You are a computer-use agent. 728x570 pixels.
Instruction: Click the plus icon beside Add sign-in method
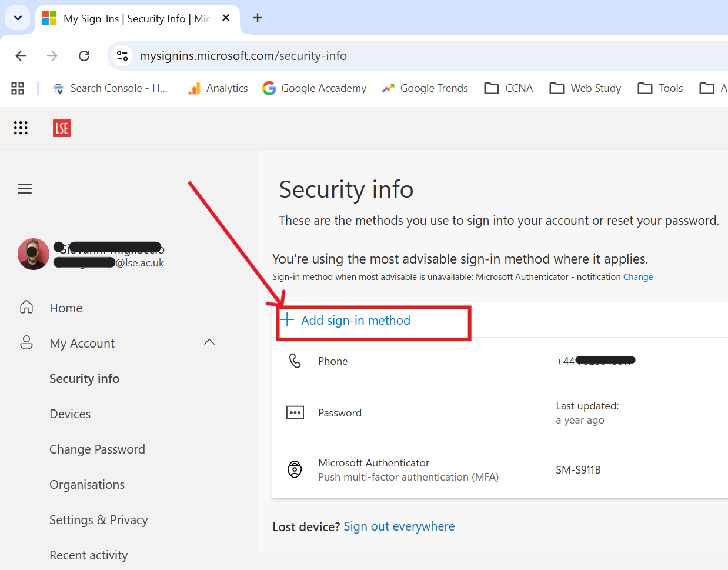[287, 320]
